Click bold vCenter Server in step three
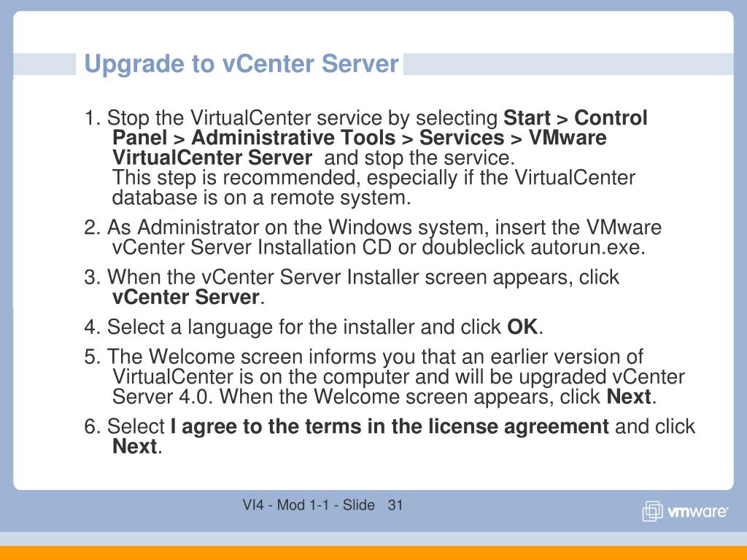The height and width of the screenshot is (560, 747). coord(186,297)
